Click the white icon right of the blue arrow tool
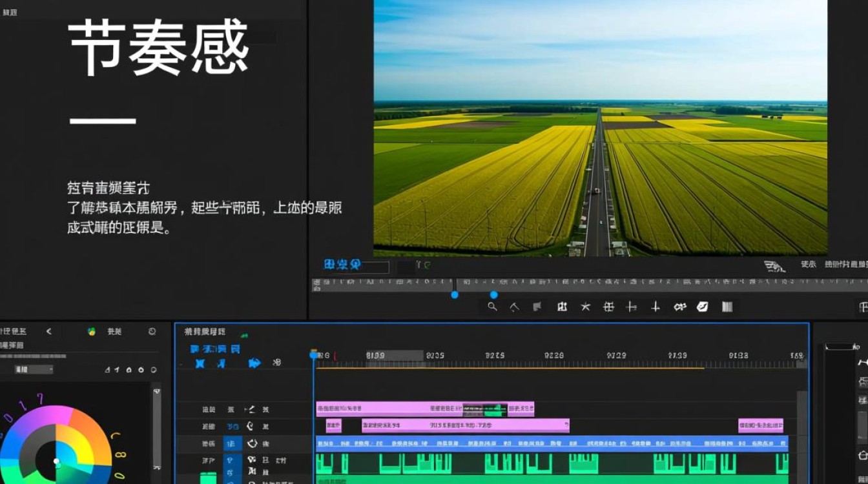This screenshot has height=484, width=868. click(277, 363)
